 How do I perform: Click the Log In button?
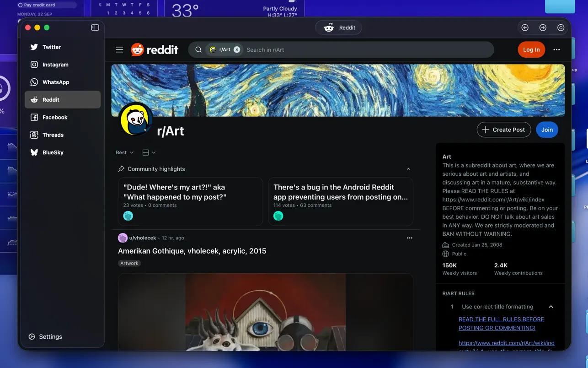531,49
